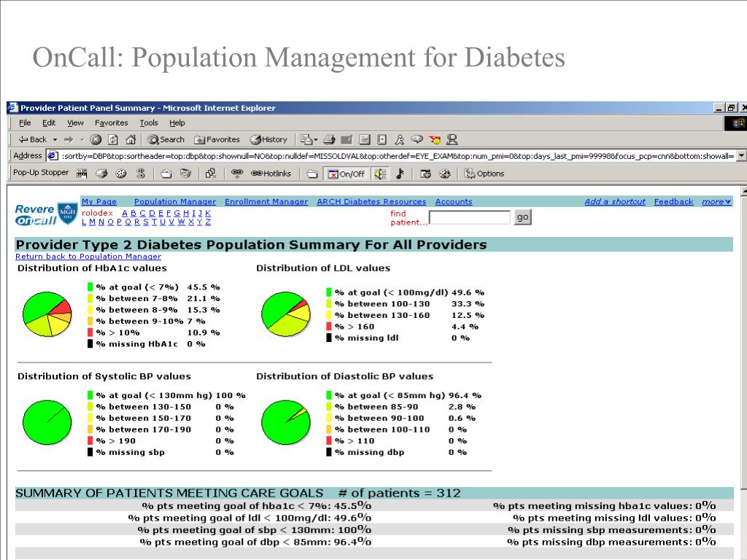
Task: Click the go button beside find patient
Action: (x=522, y=217)
